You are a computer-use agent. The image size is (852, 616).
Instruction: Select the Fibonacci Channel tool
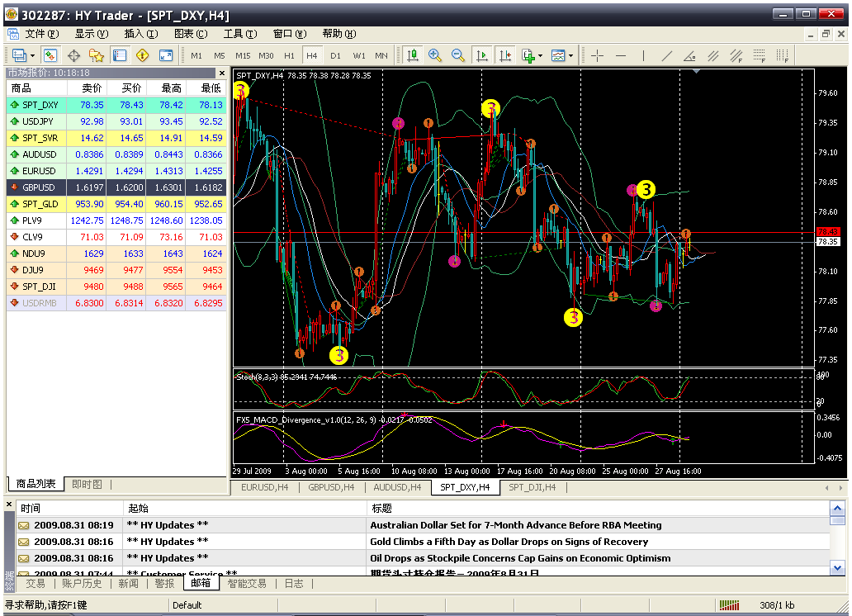tap(736, 55)
